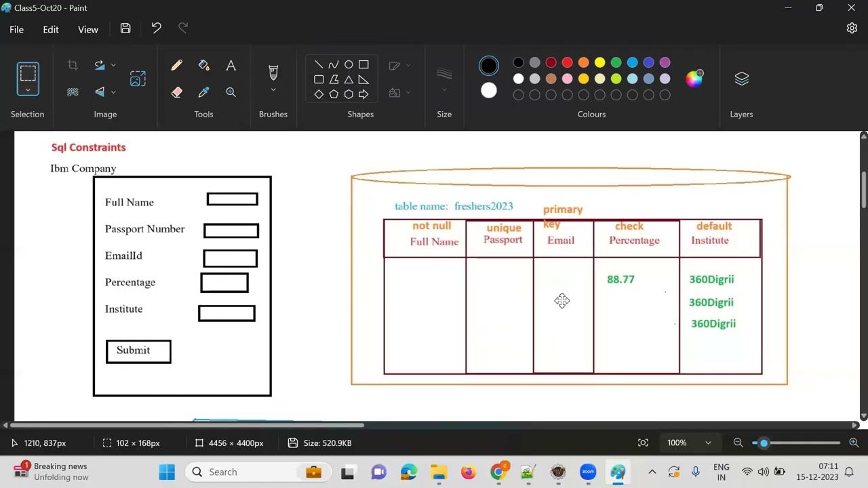Pick the Right arrow shape
Screen dimensions: 868x488
click(x=363, y=94)
